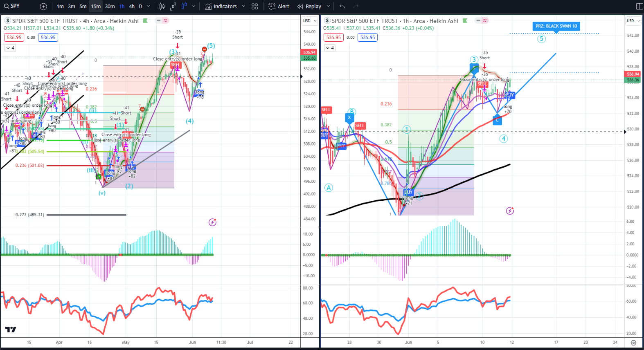
Task: Open the Alert menu
Action: 279,7
